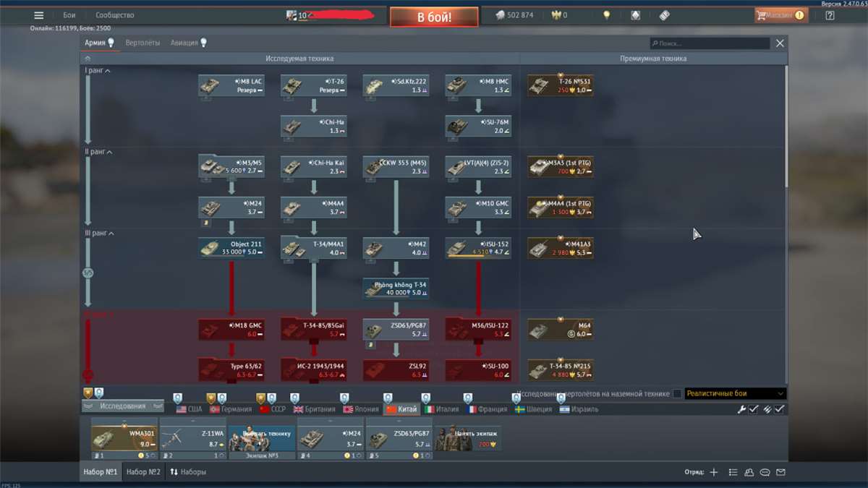Select the ISU-152 vehicle in the tree

coord(477,247)
